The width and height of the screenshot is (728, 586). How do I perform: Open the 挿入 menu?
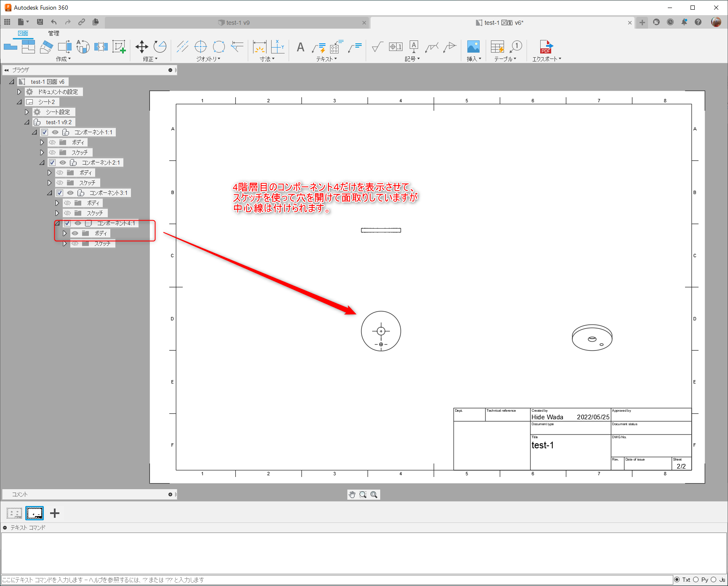(x=474, y=59)
